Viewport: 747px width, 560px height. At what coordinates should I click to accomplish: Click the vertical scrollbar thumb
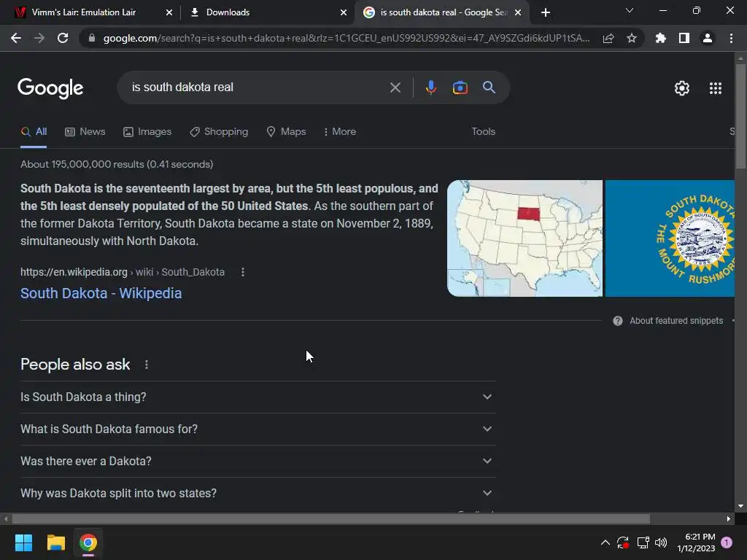point(740,116)
